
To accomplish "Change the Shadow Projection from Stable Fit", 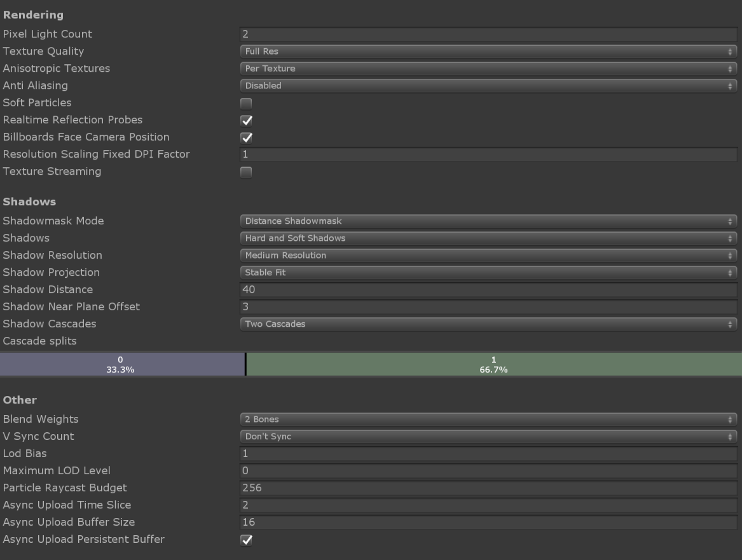I will (488, 272).
